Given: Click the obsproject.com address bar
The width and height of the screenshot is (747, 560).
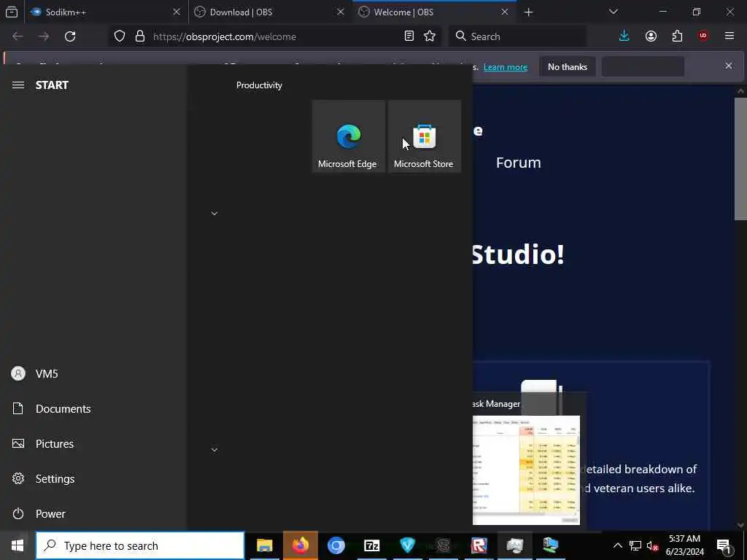Looking at the screenshot, I should (x=274, y=36).
